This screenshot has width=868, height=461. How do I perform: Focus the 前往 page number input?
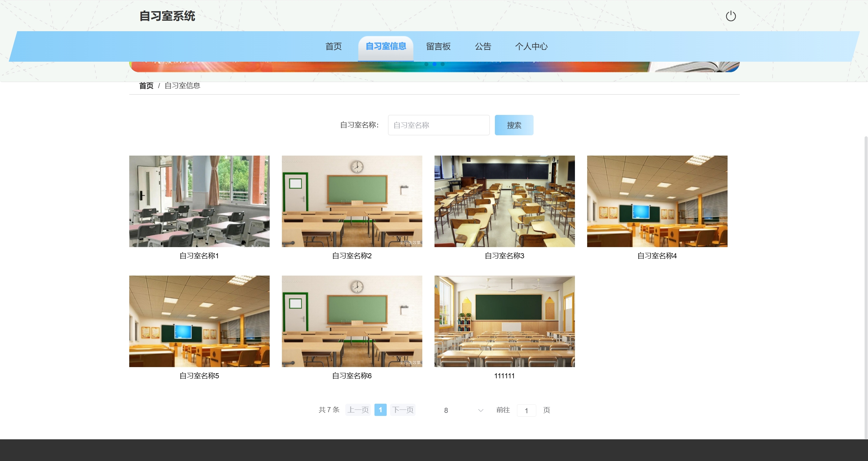point(526,410)
